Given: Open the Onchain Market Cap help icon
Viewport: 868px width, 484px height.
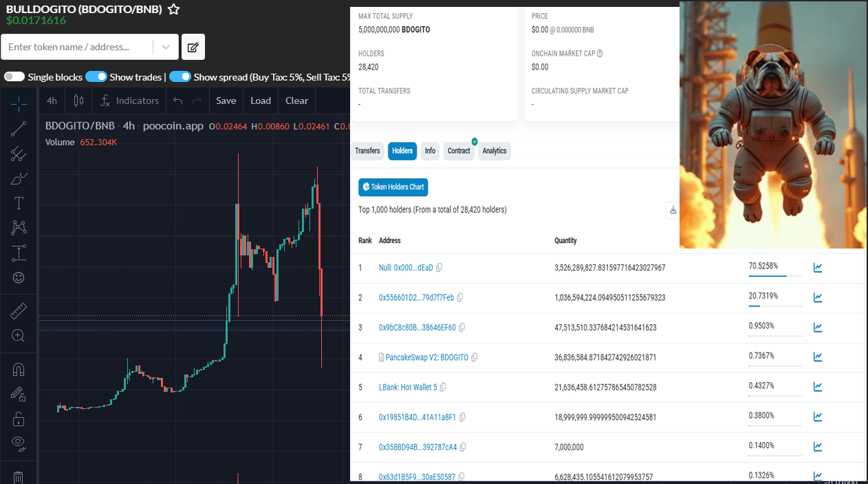Looking at the screenshot, I should click(x=600, y=54).
